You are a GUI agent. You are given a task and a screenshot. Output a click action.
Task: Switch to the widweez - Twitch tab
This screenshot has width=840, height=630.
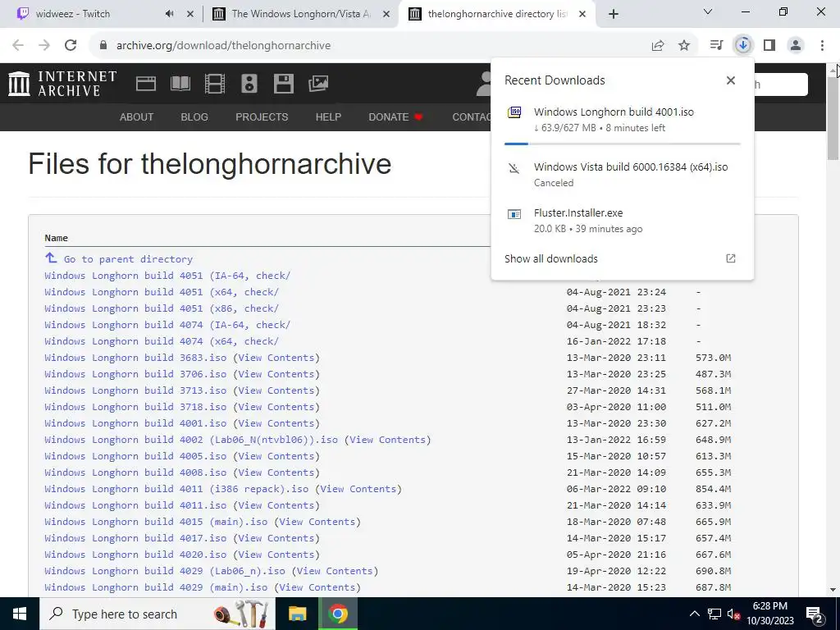[73, 14]
